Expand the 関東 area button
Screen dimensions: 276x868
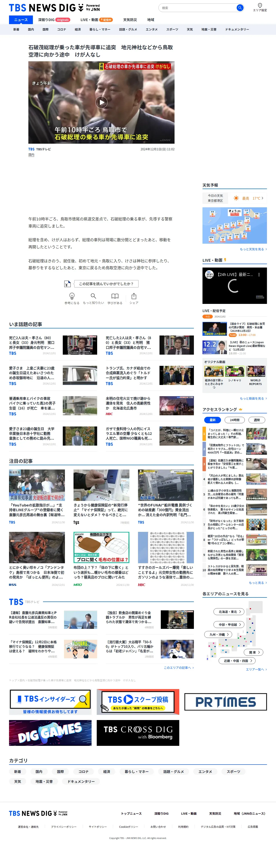pyautogui.click(x=254, y=652)
